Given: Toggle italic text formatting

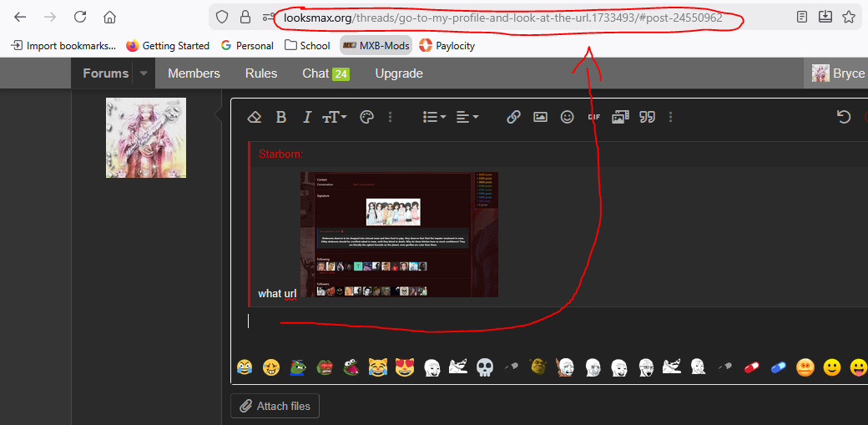Looking at the screenshot, I should click(x=307, y=118).
